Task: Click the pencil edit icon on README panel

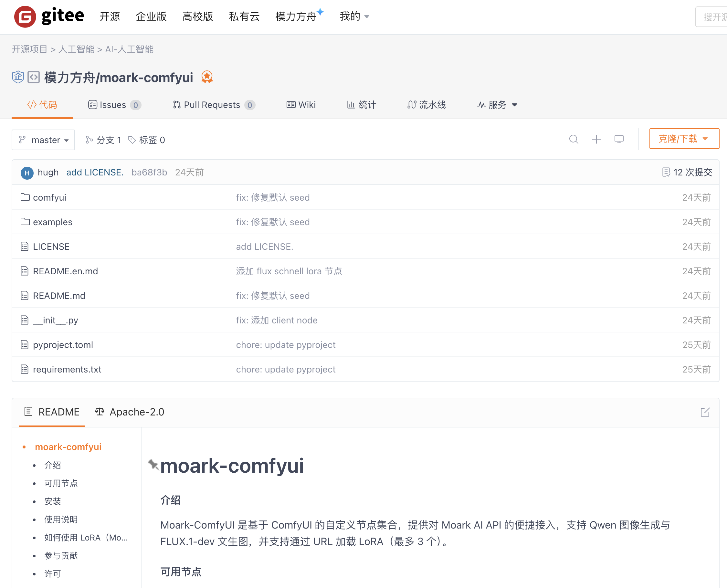Action: 705,412
